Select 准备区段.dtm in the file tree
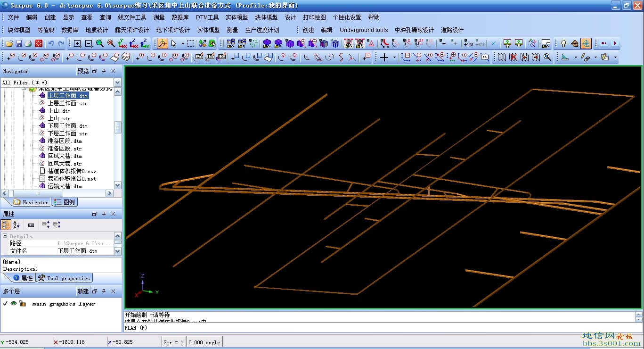The height and width of the screenshot is (349, 644). (65, 141)
